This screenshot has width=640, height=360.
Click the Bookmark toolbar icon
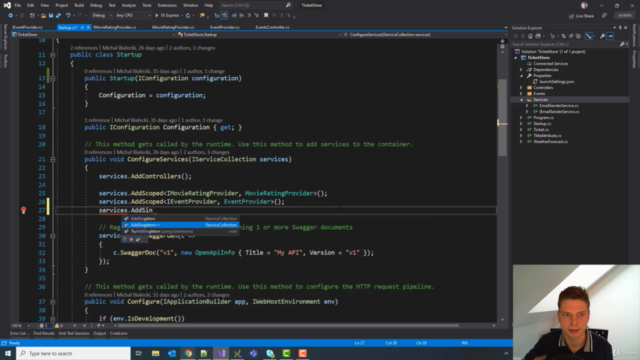click(266, 16)
